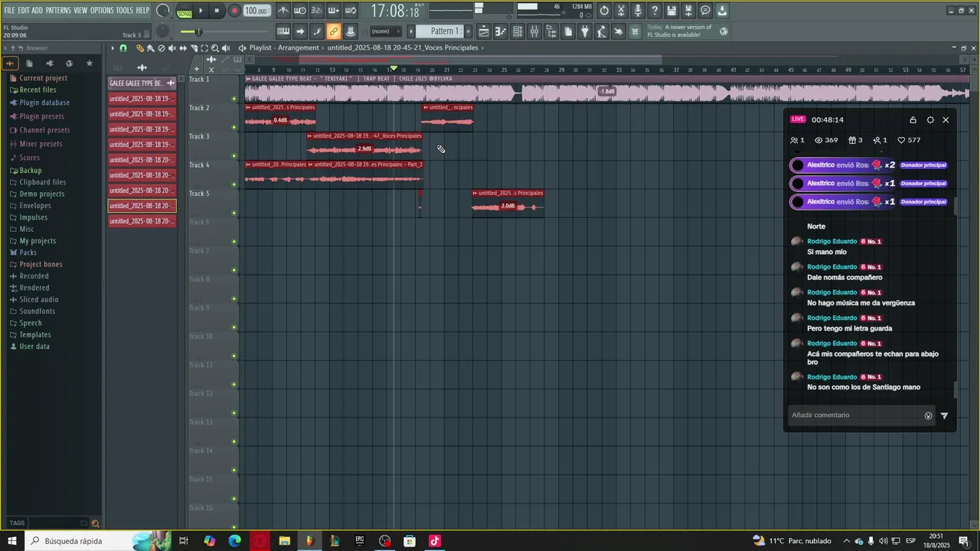Mute Track 1 with its green LED
Image resolution: width=980 pixels, height=551 pixels.
point(234,99)
